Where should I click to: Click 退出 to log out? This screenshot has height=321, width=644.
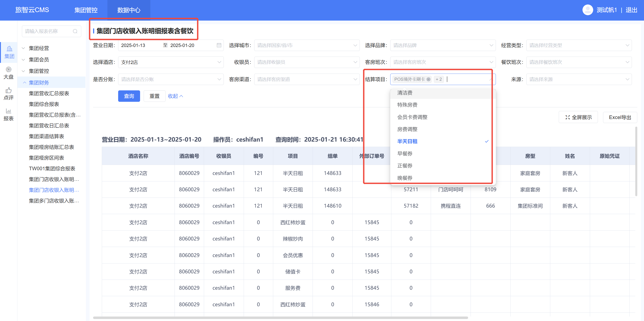[x=631, y=10]
